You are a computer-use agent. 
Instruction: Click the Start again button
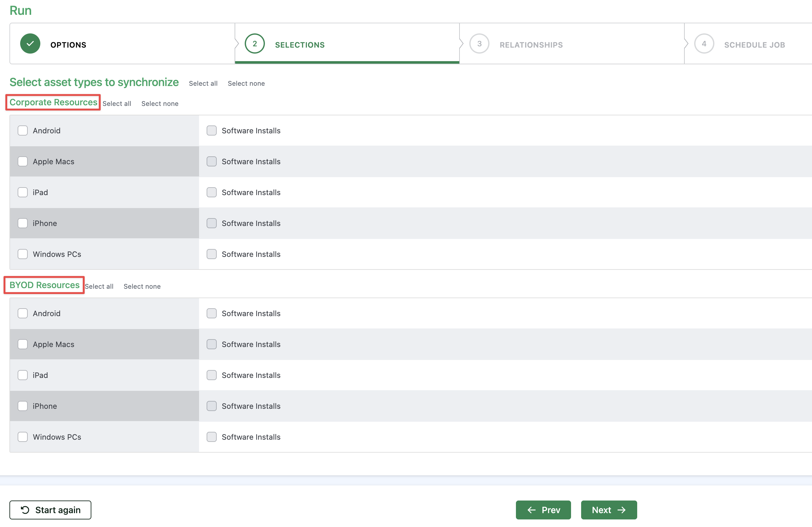tap(50, 510)
